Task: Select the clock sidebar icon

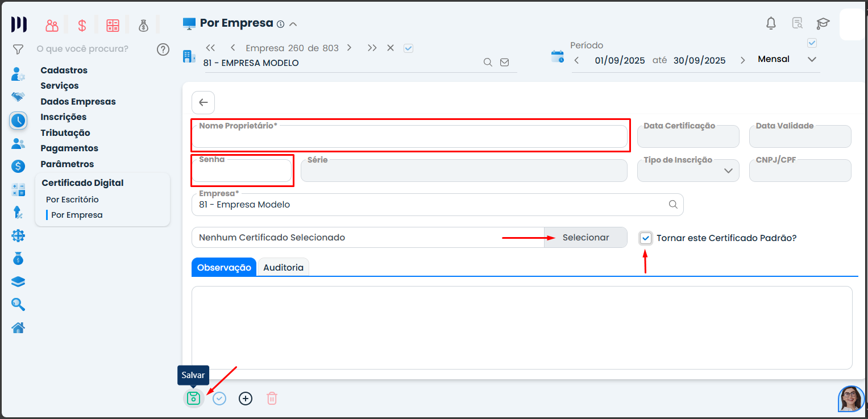Action: point(18,120)
